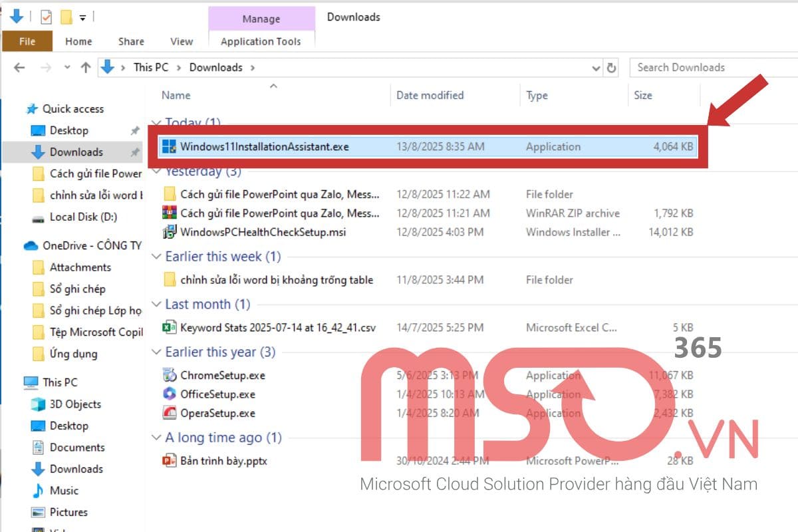Sort by the Name column header

click(176, 95)
